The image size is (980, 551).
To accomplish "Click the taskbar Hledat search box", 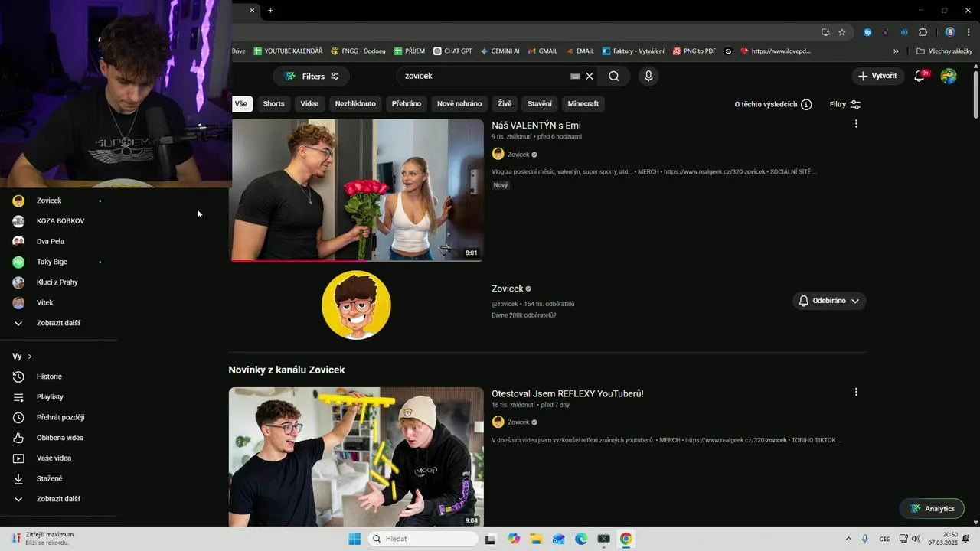I will [x=423, y=539].
